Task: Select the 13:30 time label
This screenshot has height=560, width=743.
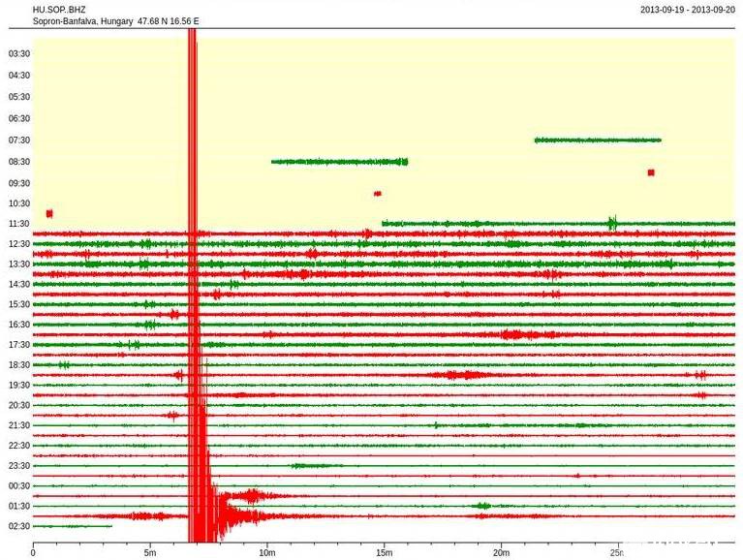Action: [19, 264]
